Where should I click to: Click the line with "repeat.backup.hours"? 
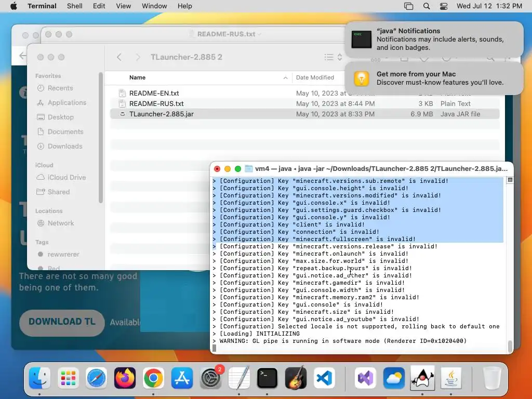(x=312, y=268)
